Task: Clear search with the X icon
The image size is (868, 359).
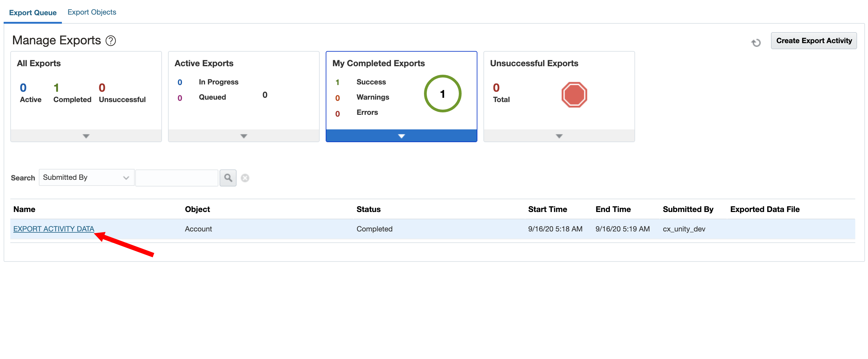Action: point(245,178)
